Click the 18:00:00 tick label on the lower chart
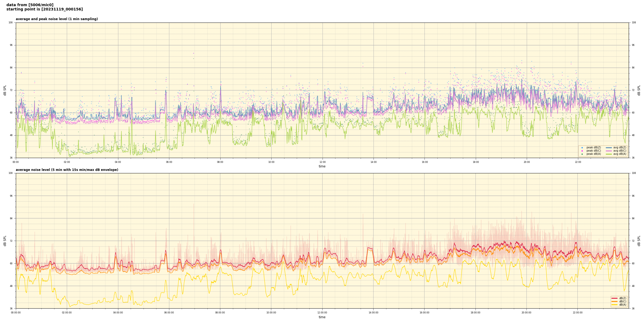The width and height of the screenshot is (644, 322). tap(475, 313)
